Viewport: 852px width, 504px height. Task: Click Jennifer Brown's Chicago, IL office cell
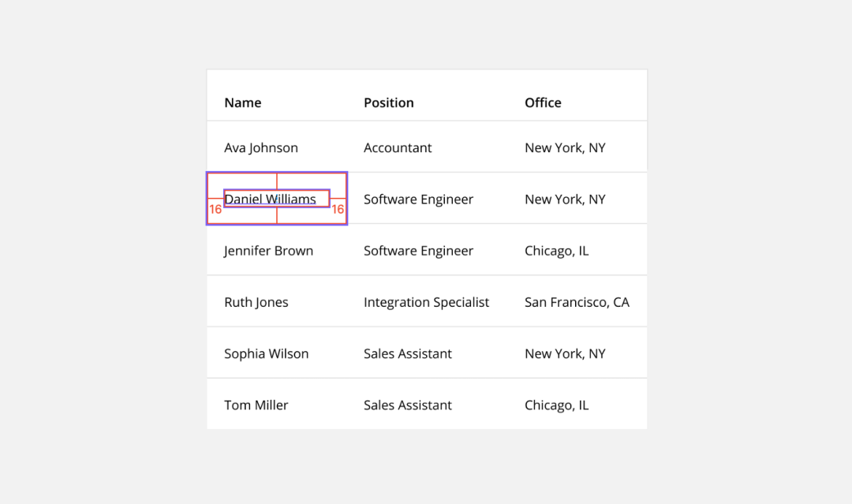[x=556, y=251]
